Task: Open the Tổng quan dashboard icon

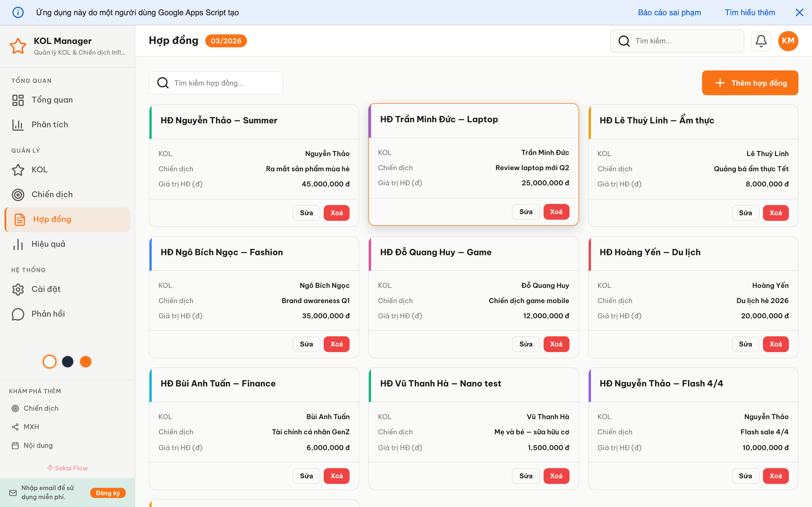Action: (x=18, y=100)
